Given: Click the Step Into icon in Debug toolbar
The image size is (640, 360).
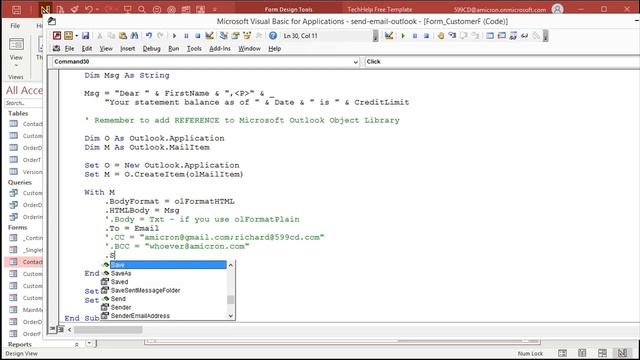Looking at the screenshot, I should [x=452, y=36].
